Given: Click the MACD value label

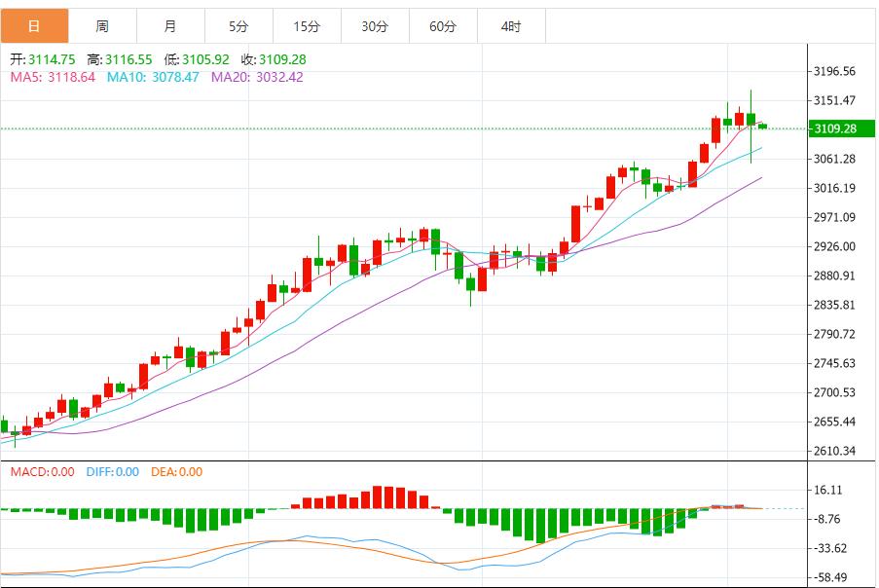Looking at the screenshot, I should (x=42, y=472).
